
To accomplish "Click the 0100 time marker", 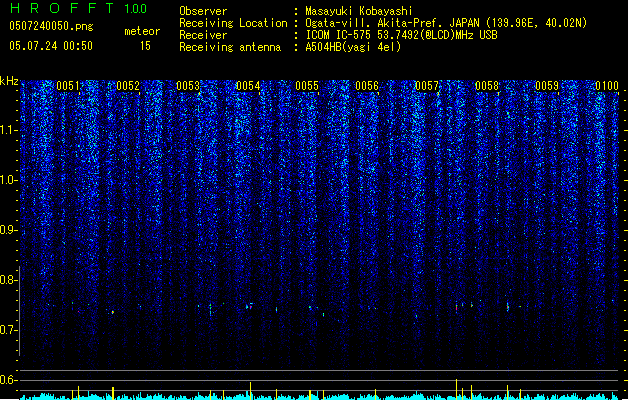I will [x=607, y=86].
